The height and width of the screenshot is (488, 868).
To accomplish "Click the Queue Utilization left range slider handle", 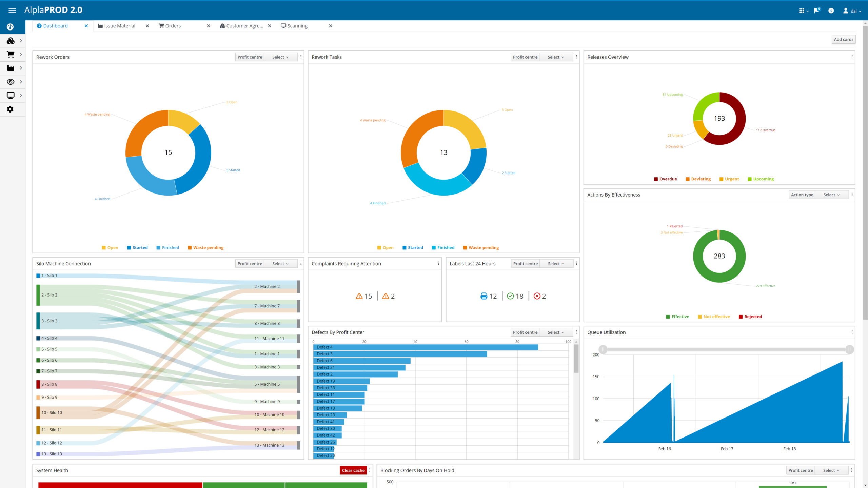I will [603, 349].
